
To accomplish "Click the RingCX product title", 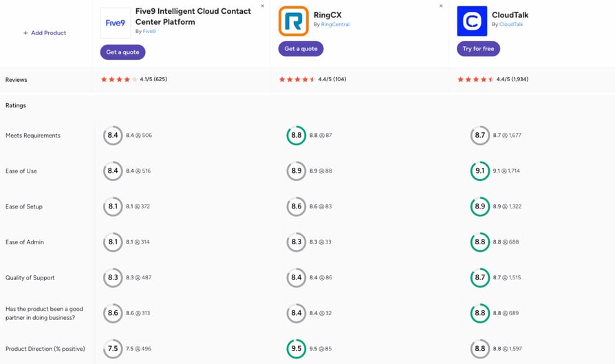I will pyautogui.click(x=327, y=15).
